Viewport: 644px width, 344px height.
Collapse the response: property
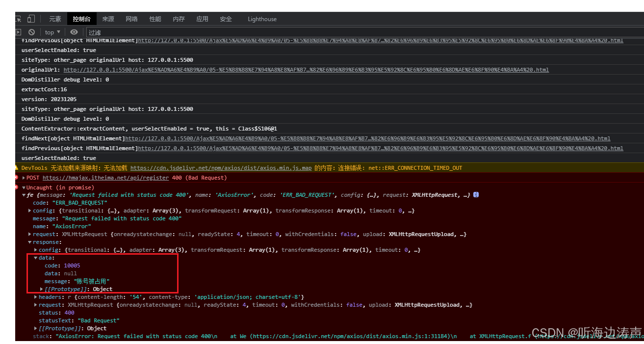(x=30, y=242)
